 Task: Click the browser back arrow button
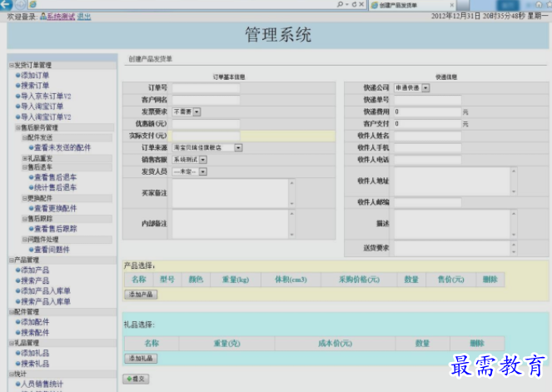point(6,4)
